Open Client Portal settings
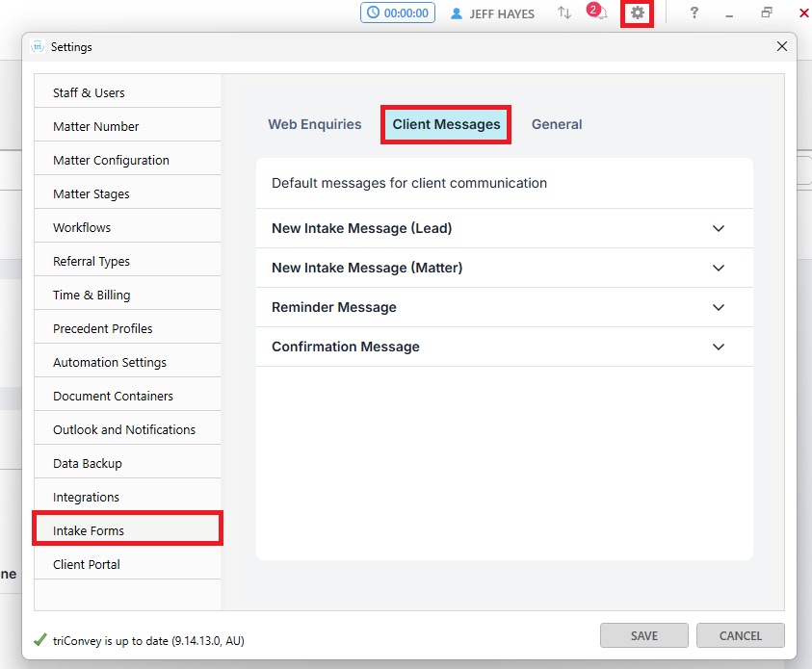The height and width of the screenshot is (669, 812). pos(127,564)
